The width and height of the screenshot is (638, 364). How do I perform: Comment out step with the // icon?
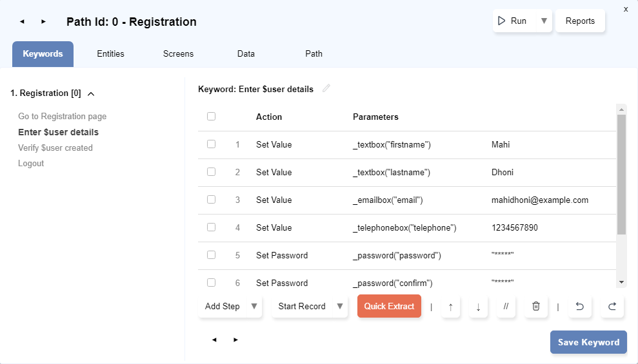coord(506,307)
